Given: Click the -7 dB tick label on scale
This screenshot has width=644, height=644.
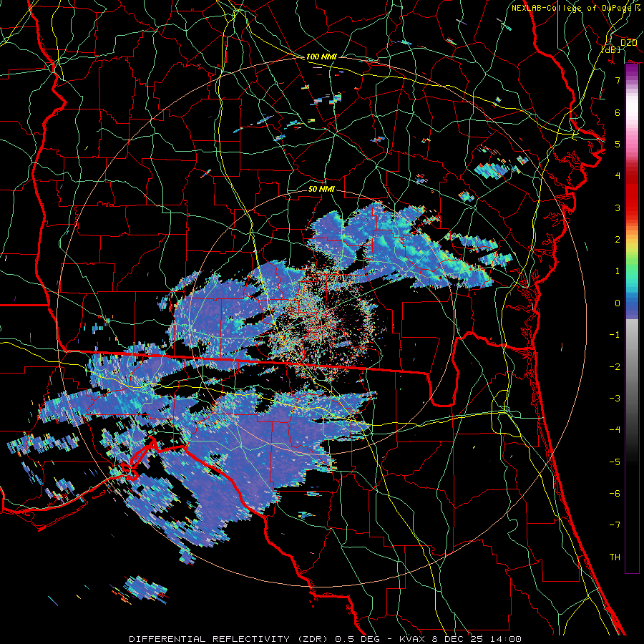Looking at the screenshot, I should coord(615,525).
